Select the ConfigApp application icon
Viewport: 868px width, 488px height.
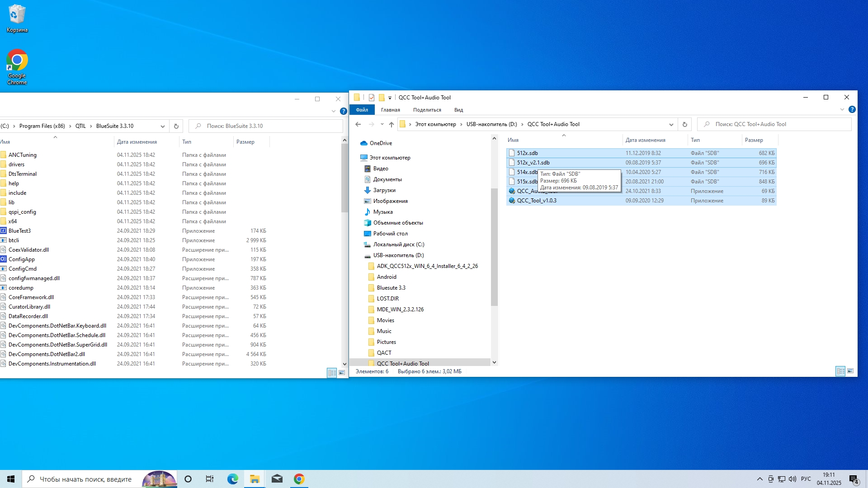pyautogui.click(x=4, y=259)
